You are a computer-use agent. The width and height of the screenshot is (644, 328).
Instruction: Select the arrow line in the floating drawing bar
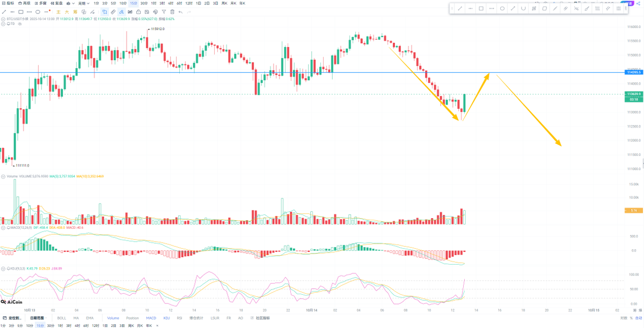(x=513, y=8)
